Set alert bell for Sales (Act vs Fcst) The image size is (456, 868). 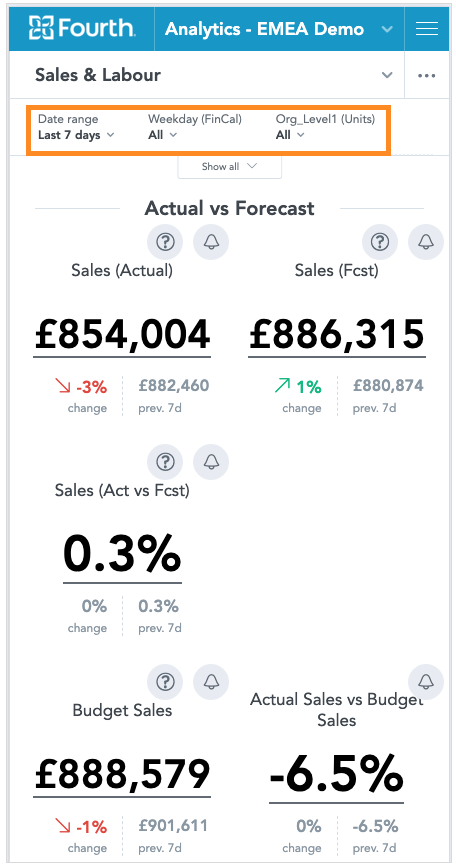pos(211,462)
